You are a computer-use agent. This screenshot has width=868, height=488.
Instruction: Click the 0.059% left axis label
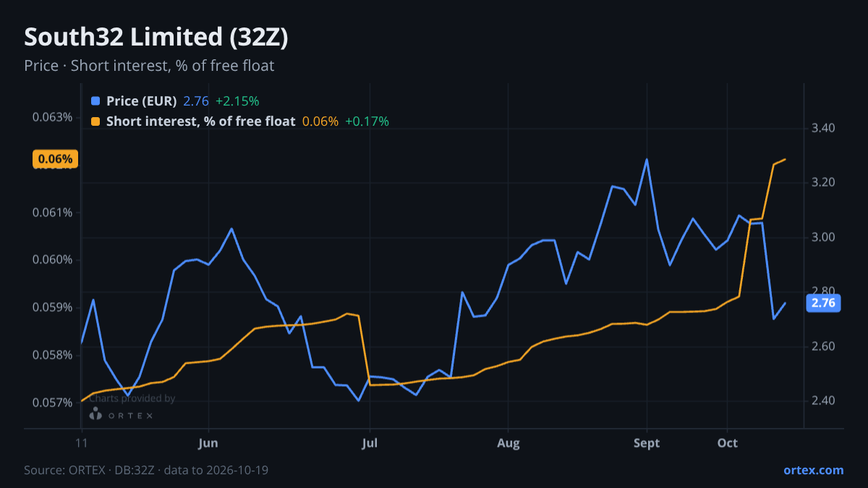pos(53,307)
